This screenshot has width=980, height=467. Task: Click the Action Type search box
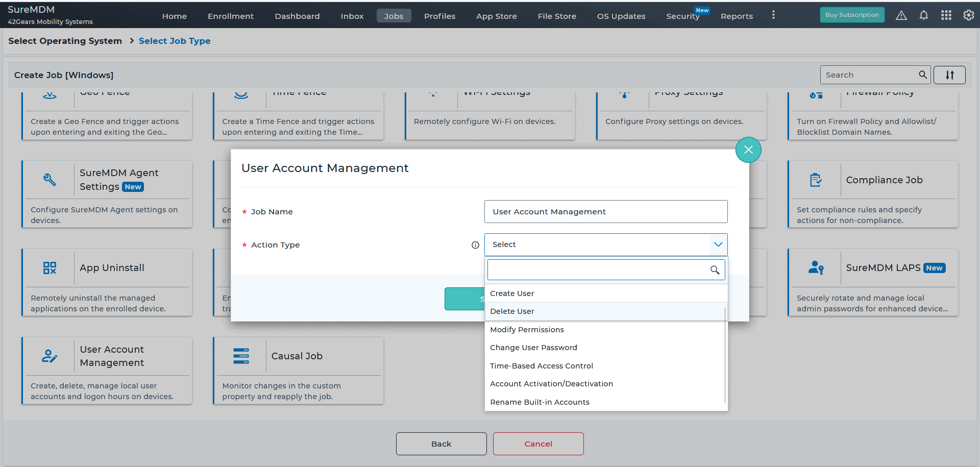(606, 269)
